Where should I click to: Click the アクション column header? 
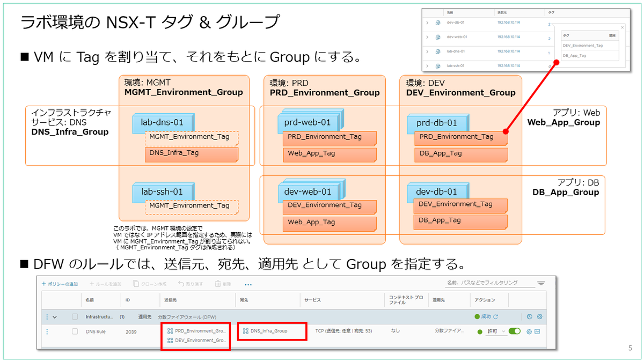pos(485,300)
